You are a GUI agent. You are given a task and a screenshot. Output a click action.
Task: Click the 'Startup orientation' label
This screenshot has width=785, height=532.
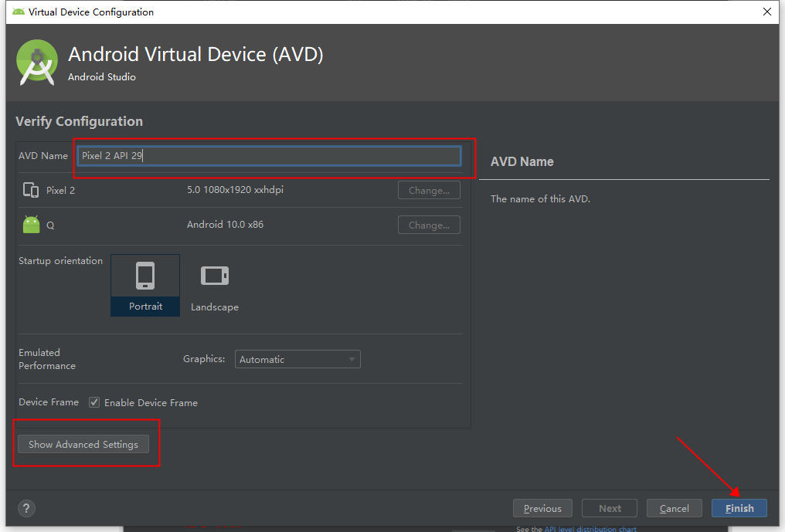click(60, 261)
